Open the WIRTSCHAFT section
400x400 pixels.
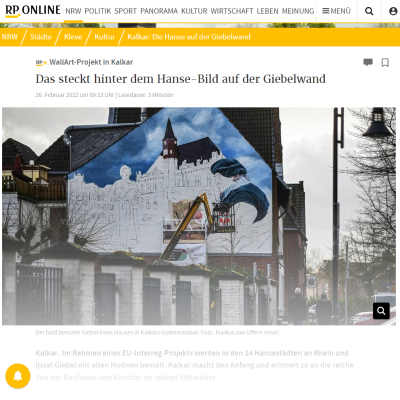pos(232,11)
